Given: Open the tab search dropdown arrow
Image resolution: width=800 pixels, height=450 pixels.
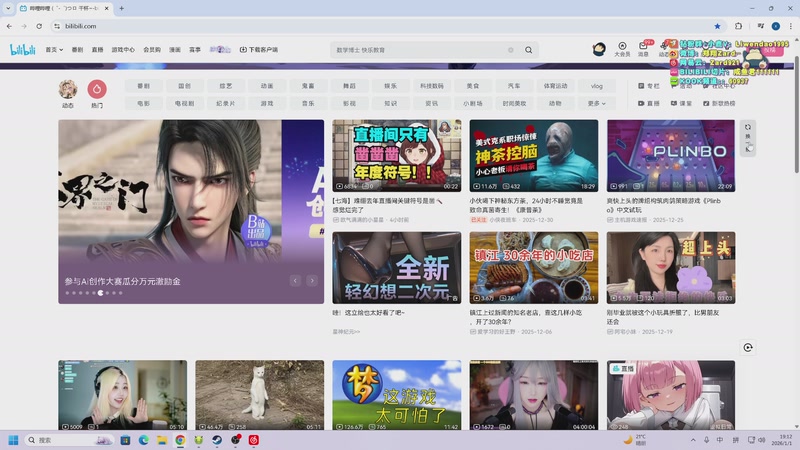Looking at the screenshot, I should click(x=8, y=8).
